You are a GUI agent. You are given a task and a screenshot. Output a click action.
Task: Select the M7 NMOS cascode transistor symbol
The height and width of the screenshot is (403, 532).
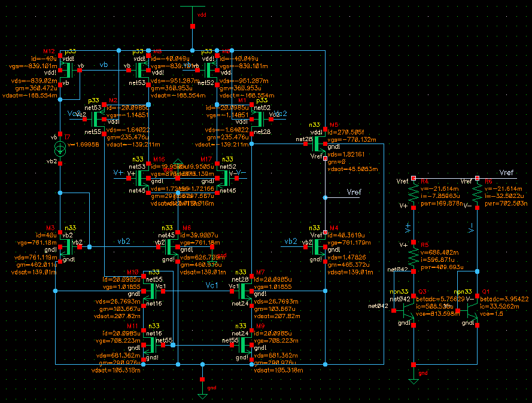[x=242, y=291]
